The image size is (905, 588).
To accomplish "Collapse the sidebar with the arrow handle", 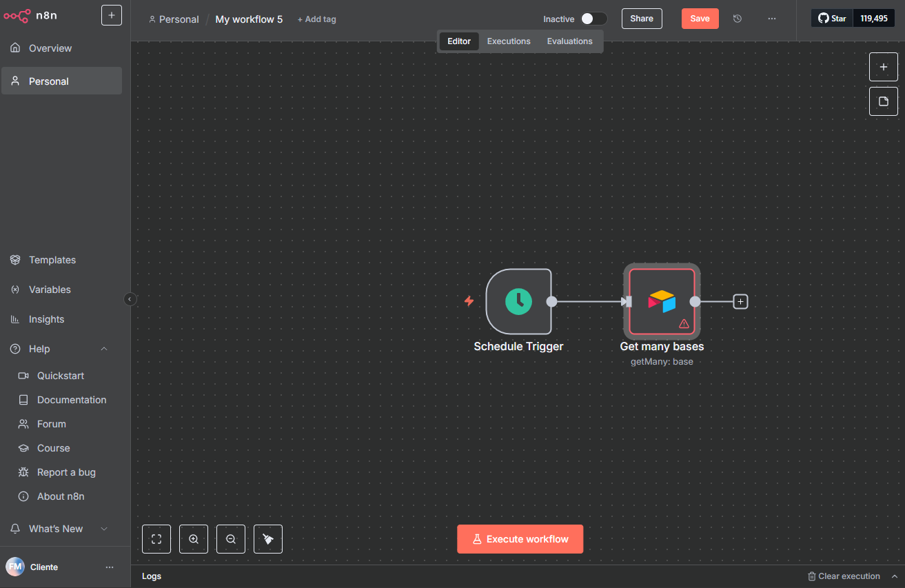I will 130,299.
